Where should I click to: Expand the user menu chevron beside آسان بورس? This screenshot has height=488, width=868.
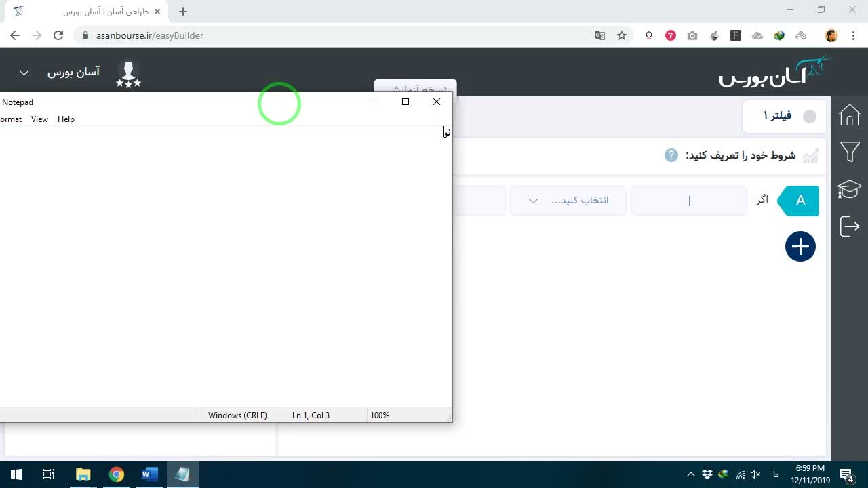tap(24, 73)
